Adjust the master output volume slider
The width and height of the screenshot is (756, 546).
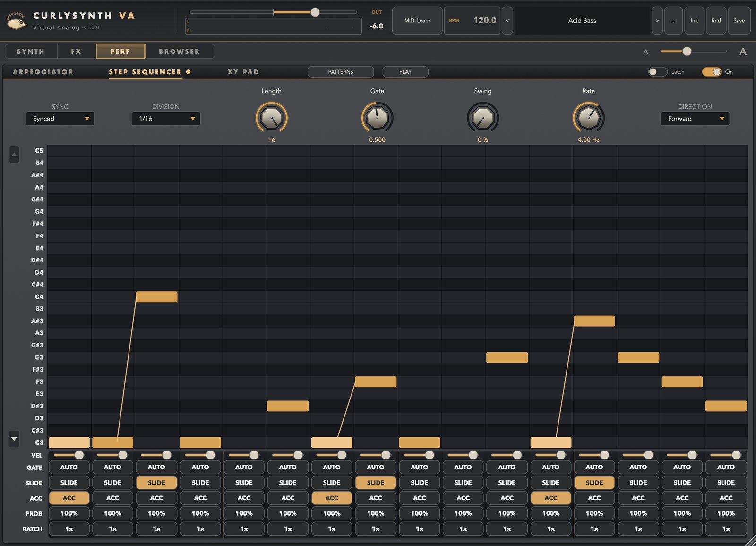(274, 12)
